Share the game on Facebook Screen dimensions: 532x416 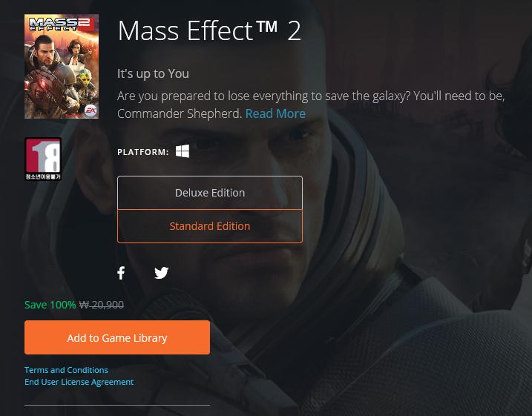pyautogui.click(x=121, y=273)
